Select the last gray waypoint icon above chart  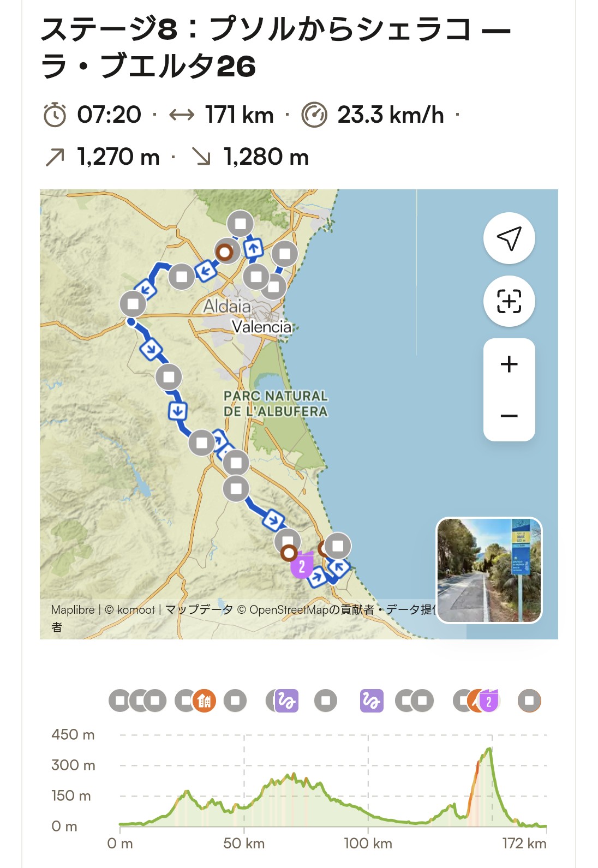coord(529,701)
